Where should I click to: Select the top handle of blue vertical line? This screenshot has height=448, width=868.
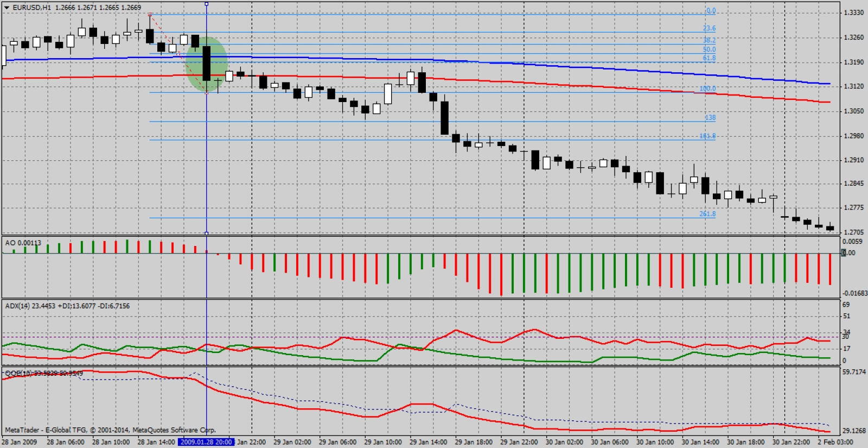point(206,4)
